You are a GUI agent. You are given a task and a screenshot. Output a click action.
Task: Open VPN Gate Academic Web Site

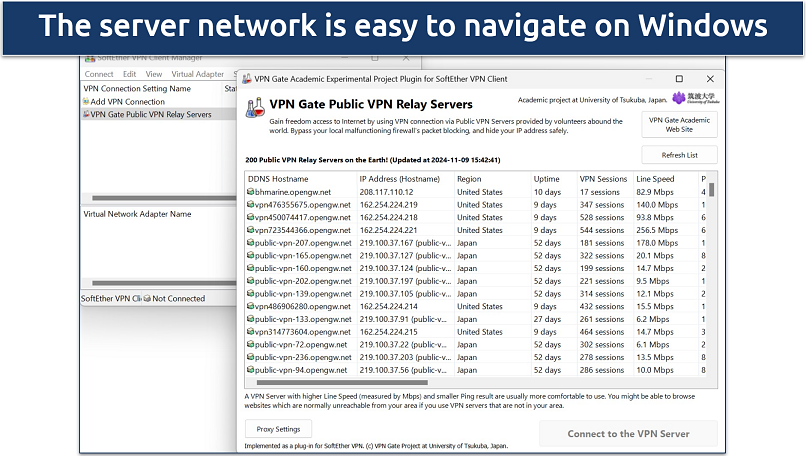(679, 124)
